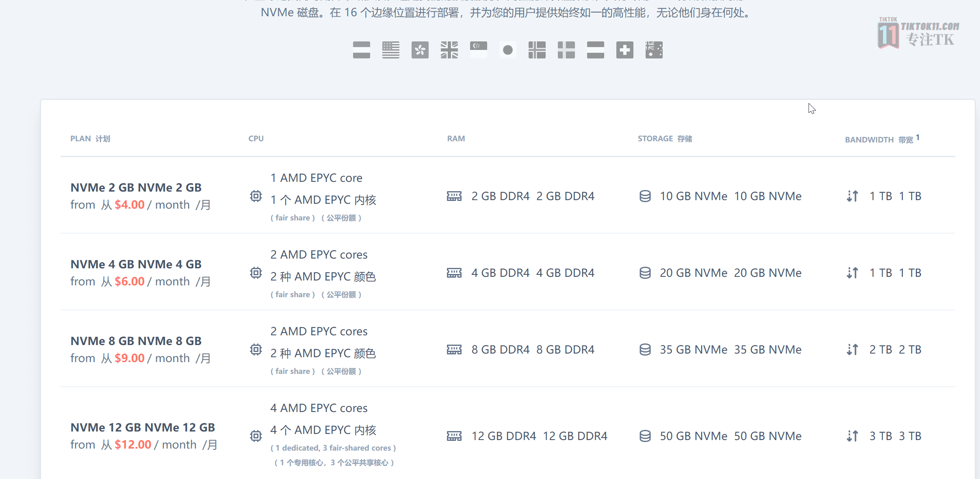Click the RAM module icon next to 2 GB DDR4
The image size is (980, 479).
454,196
